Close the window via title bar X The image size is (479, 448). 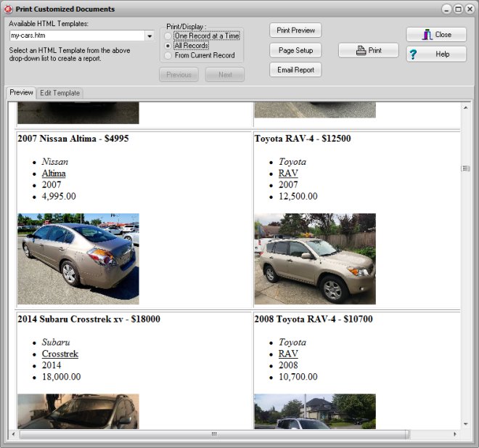470,9
